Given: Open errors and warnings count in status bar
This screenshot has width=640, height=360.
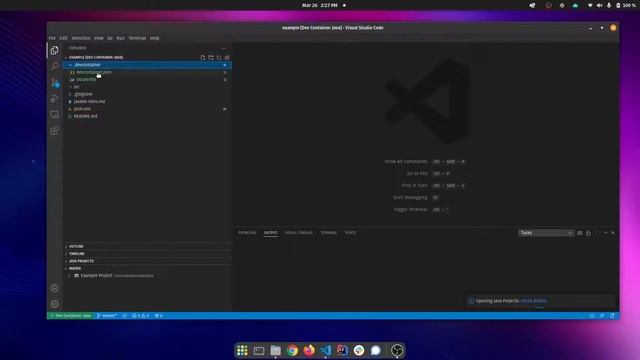Looking at the screenshot, I should 140,316.
